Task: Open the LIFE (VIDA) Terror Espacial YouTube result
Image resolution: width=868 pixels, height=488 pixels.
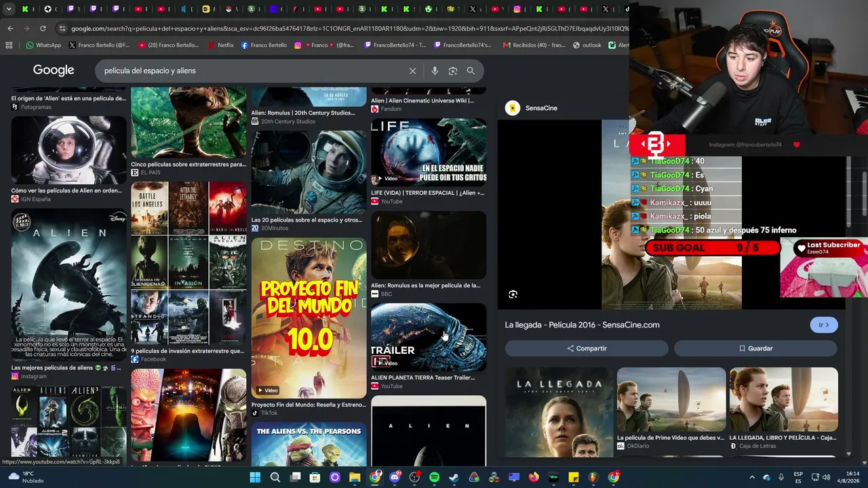Action: click(429, 152)
